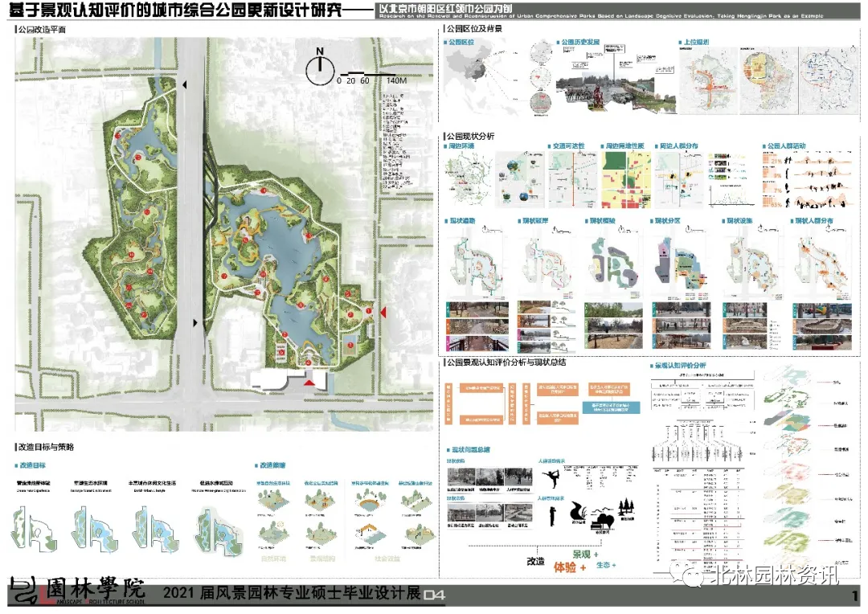Click the footer number 04
This screenshot has height=614, width=868.
point(434,596)
